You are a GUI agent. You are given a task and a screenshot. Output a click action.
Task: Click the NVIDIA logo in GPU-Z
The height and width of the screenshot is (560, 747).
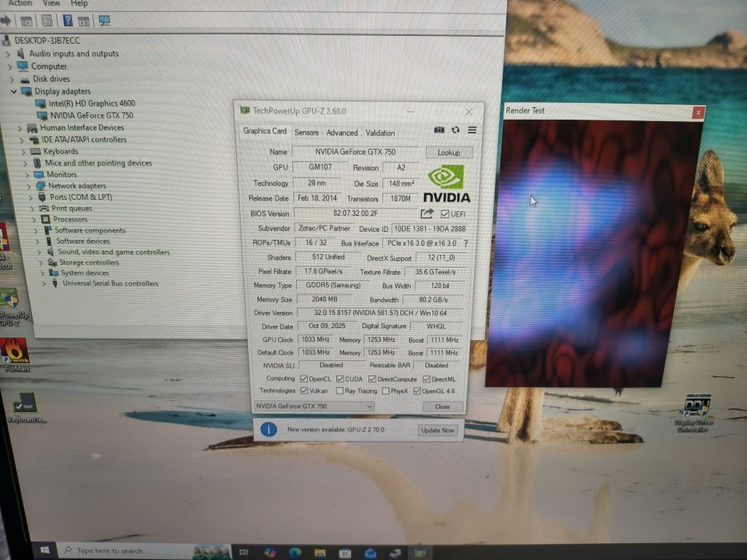pyautogui.click(x=446, y=184)
